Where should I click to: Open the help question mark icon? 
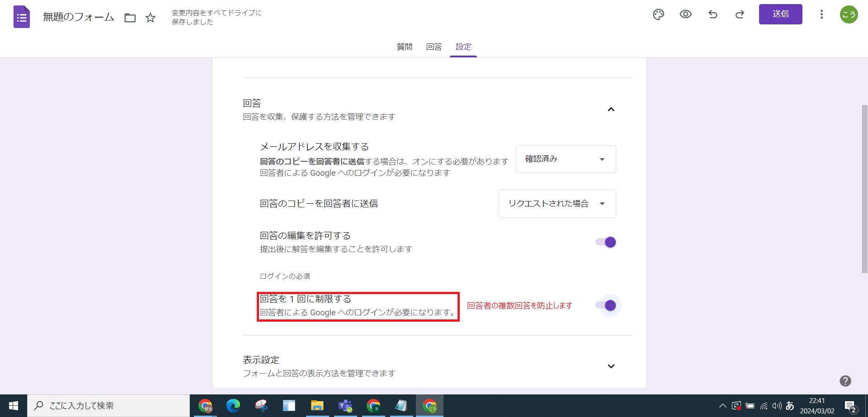[x=845, y=381]
